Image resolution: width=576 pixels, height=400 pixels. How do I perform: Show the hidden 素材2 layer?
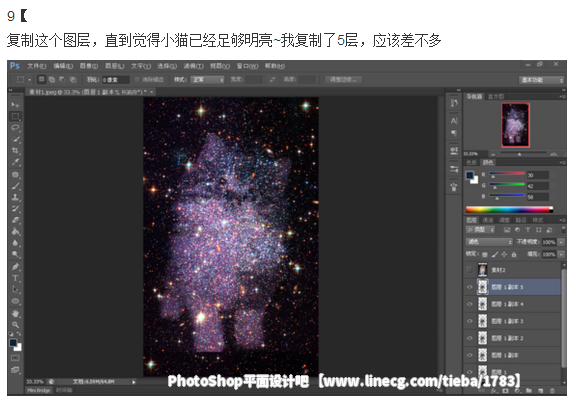(x=469, y=270)
